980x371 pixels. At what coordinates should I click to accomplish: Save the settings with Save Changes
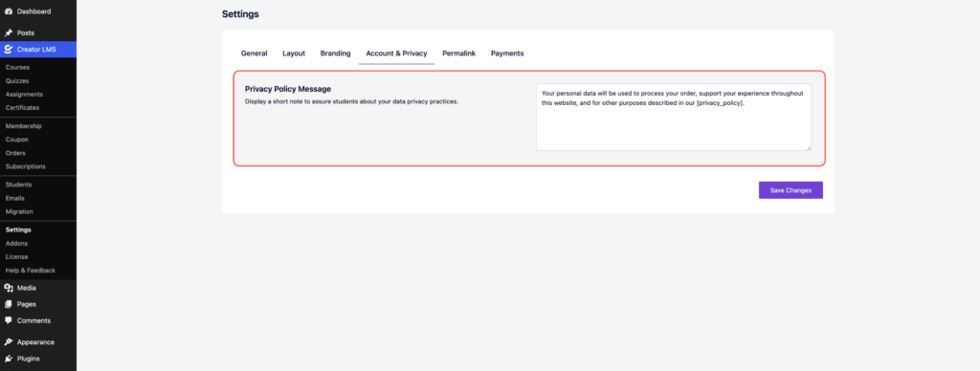791,190
